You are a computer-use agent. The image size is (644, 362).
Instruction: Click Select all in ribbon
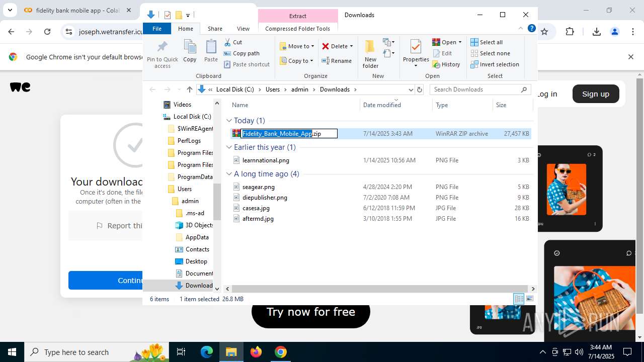point(487,42)
